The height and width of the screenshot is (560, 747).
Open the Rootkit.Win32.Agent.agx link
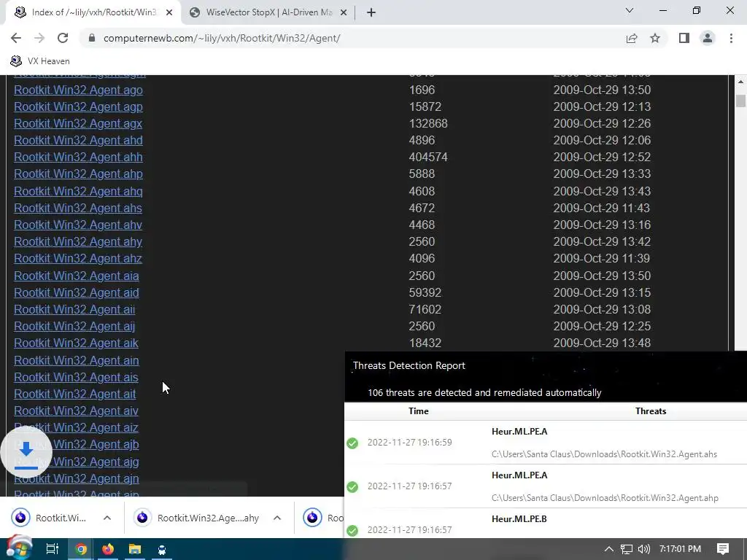tap(78, 123)
